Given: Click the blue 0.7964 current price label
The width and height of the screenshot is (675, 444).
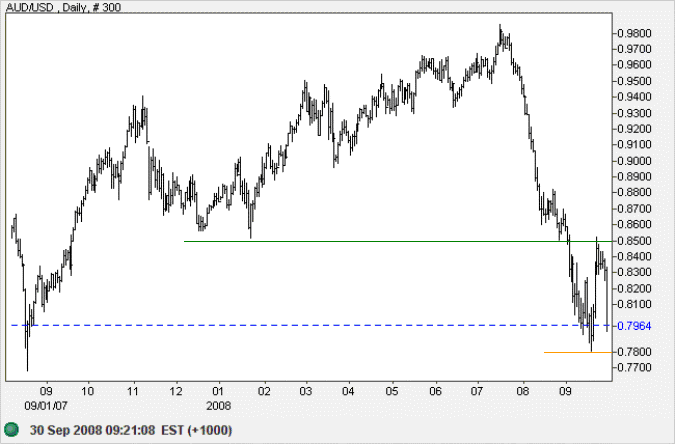Looking at the screenshot, I should pyautogui.click(x=634, y=326).
